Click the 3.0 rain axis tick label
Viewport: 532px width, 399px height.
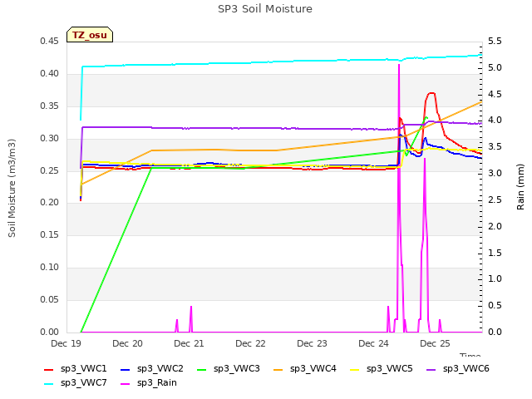click(495, 174)
